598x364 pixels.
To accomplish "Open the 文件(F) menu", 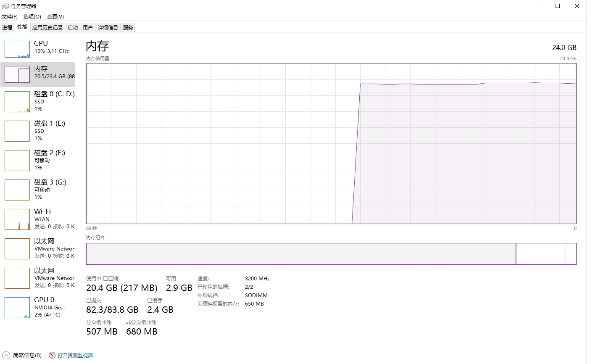I will pos(10,17).
